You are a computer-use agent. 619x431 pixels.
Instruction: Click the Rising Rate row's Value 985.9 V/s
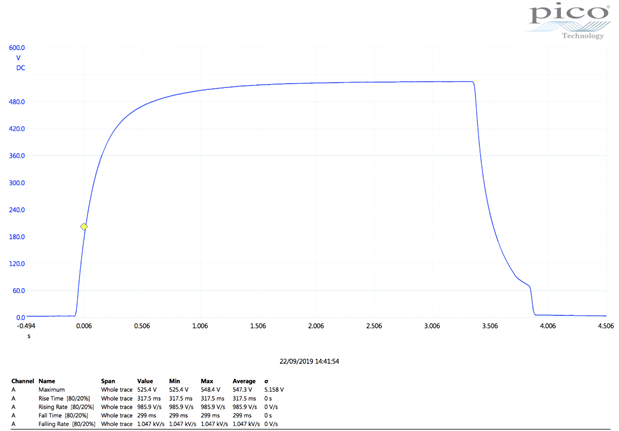click(x=151, y=407)
